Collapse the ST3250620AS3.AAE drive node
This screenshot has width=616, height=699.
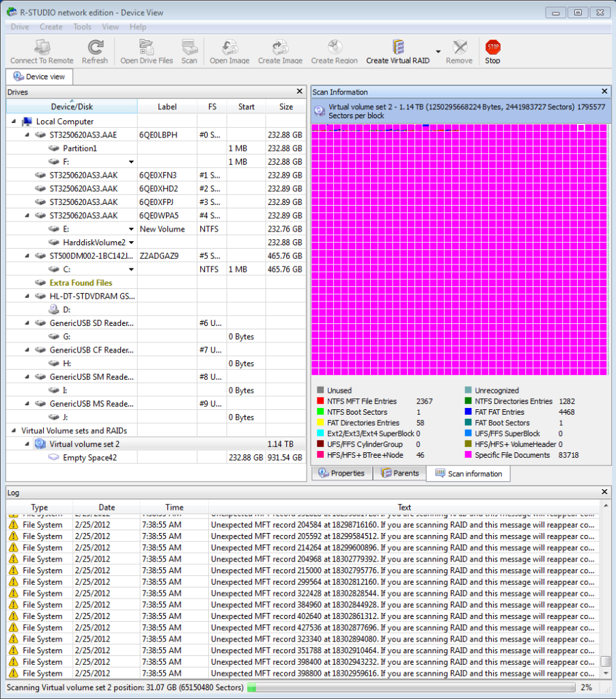click(27, 135)
